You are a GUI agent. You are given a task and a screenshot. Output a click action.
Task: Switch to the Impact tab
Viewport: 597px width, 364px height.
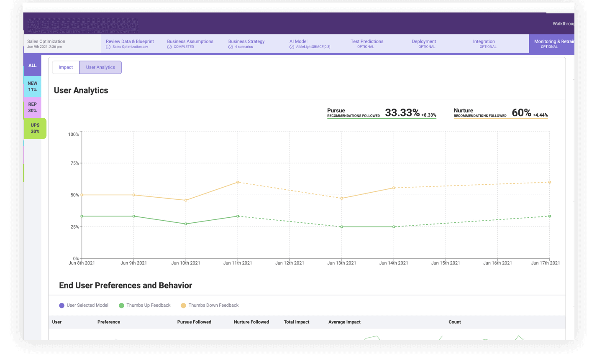(66, 67)
